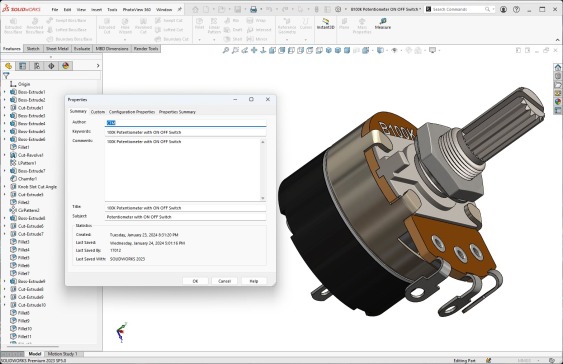The image size is (563, 364).
Task: Open the PropertyManager tab icon
Action: point(23,66)
